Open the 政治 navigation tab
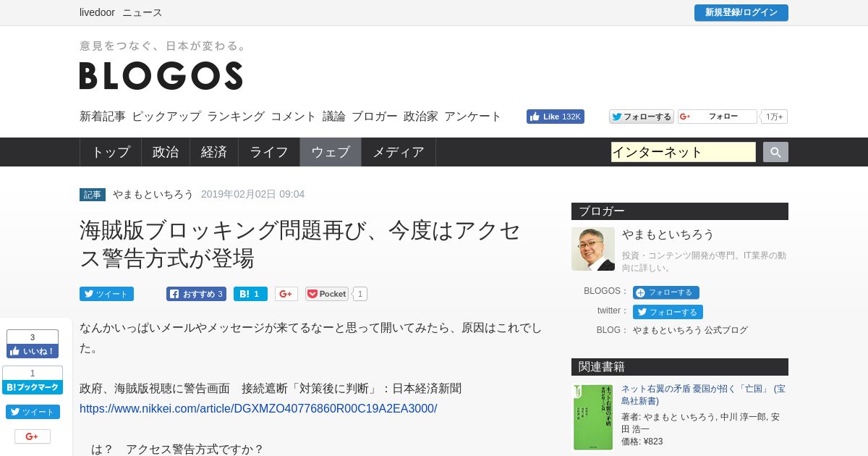The height and width of the screenshot is (456, 868). tap(166, 152)
